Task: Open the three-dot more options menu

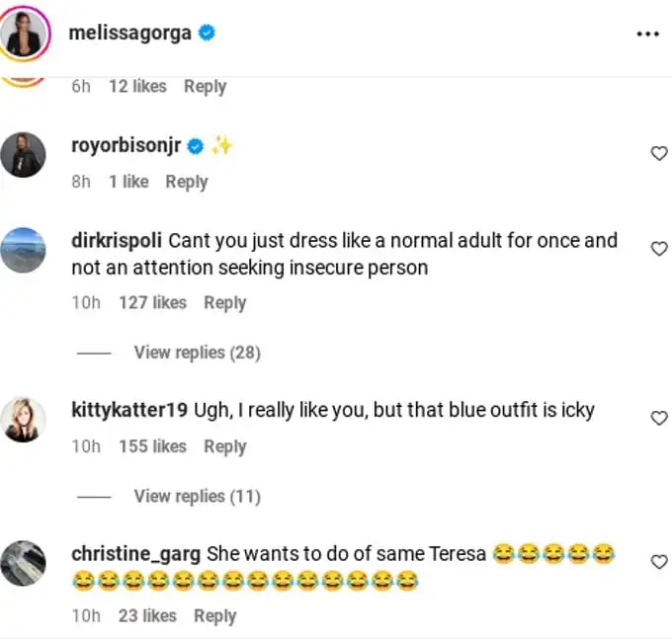Action: coord(647,34)
